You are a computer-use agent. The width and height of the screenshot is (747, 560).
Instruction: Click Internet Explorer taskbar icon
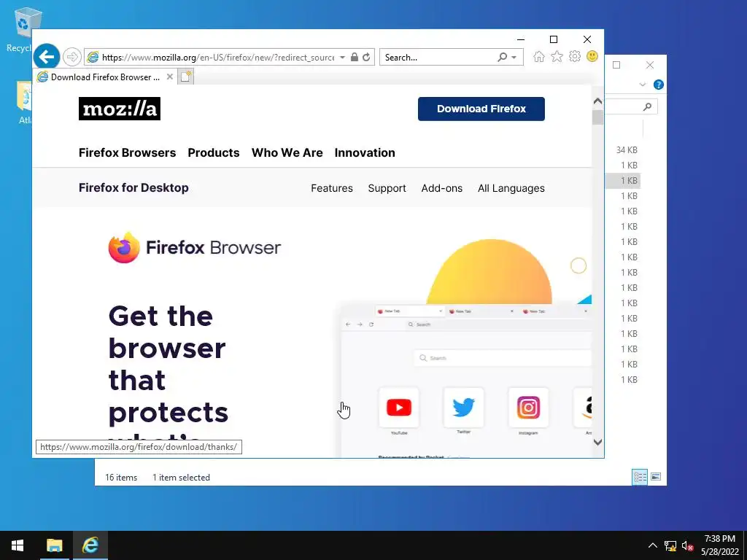90,545
